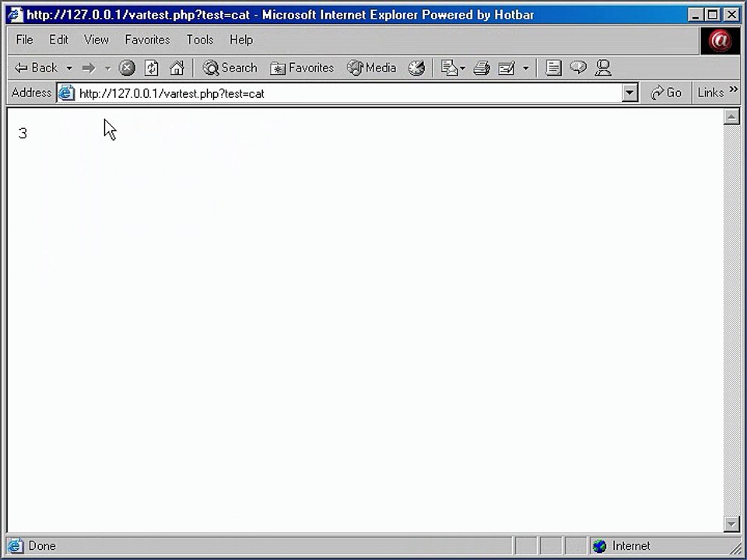This screenshot has height=560, width=747.
Task: Go back with the Back arrow button
Action: (x=37, y=68)
